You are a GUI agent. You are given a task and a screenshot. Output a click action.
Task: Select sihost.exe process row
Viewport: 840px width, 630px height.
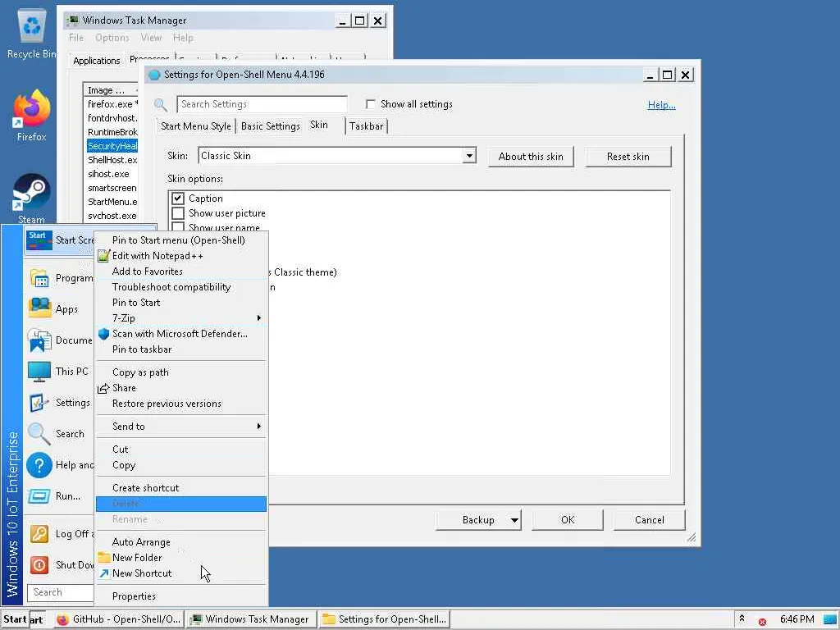(x=112, y=174)
